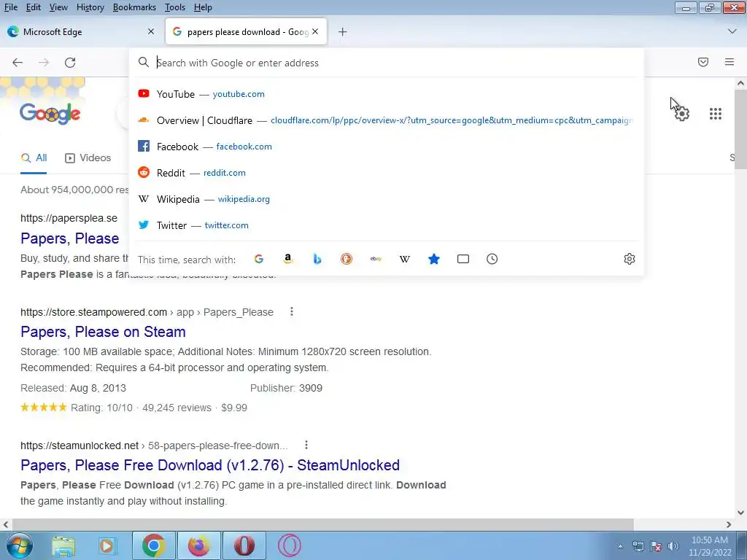Viewport: 747px width, 560px height.
Task: Choose the YouTube suggestion
Action: pos(387,94)
